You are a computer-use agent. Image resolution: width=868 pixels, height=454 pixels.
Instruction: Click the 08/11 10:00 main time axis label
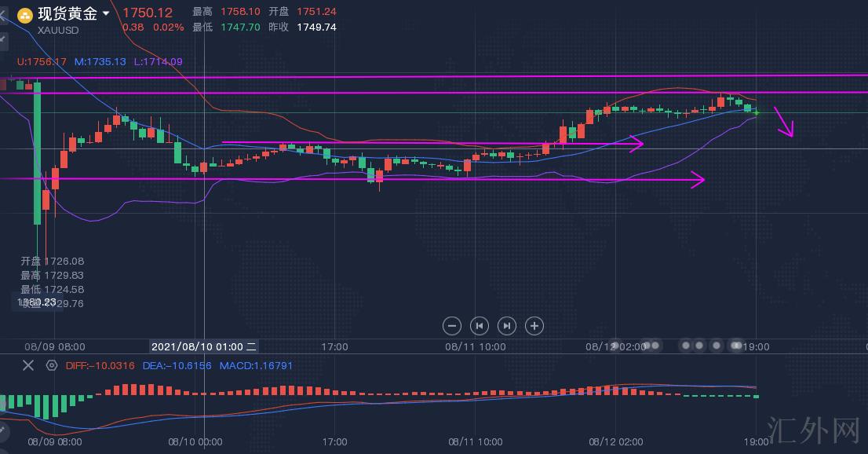pos(476,347)
